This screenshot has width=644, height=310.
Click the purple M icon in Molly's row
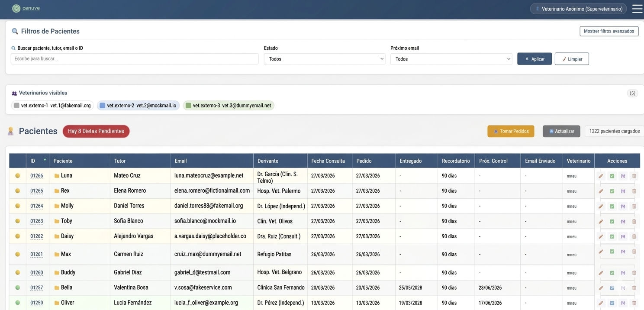(x=623, y=207)
